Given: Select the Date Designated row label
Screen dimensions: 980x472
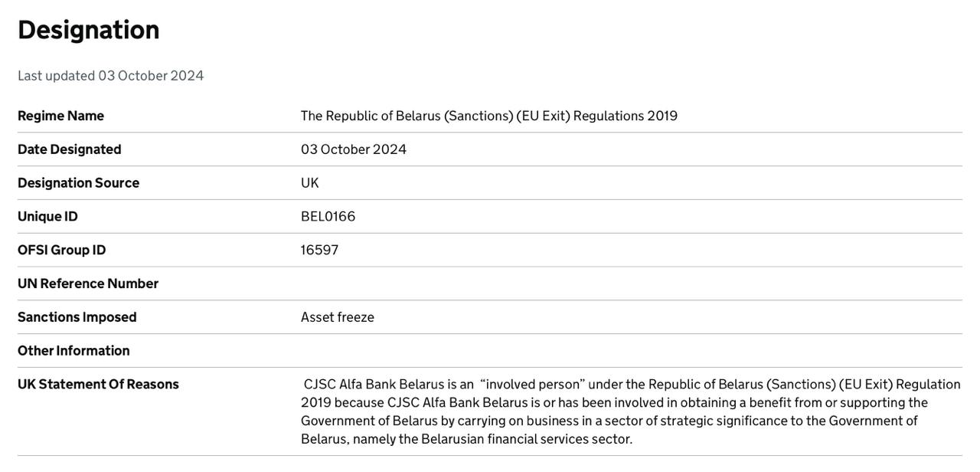Looking at the screenshot, I should tap(70, 149).
